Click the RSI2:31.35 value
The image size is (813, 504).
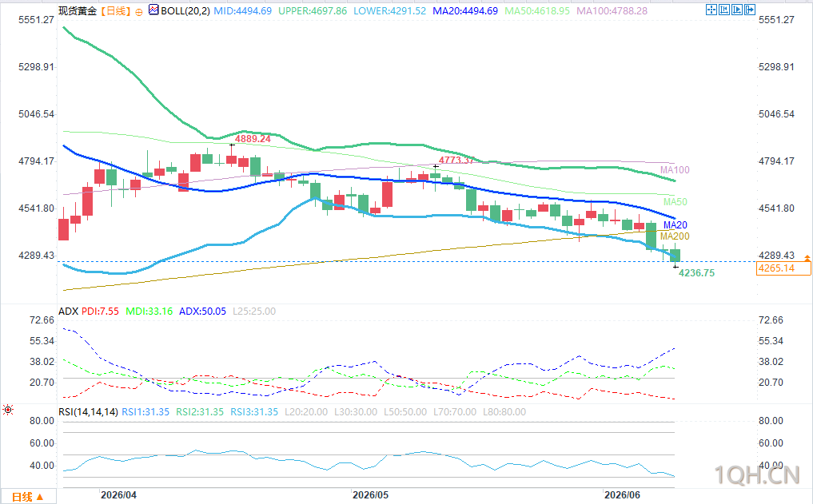(x=200, y=412)
